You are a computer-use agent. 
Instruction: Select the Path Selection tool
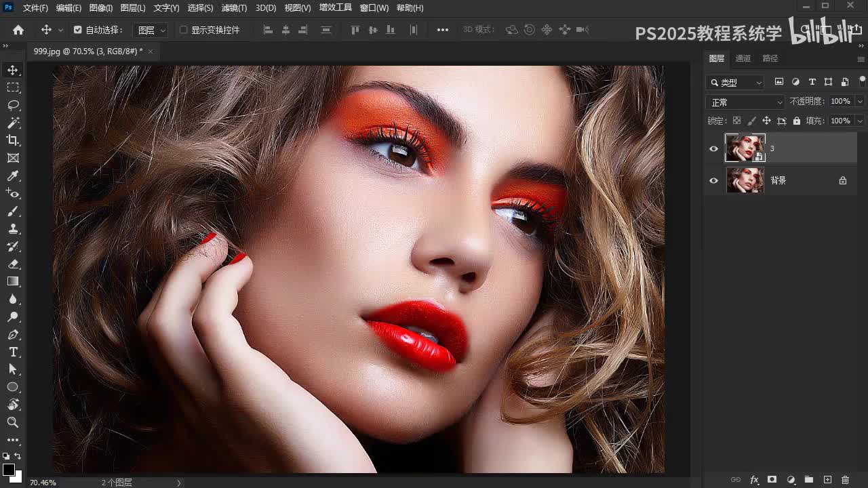(13, 369)
